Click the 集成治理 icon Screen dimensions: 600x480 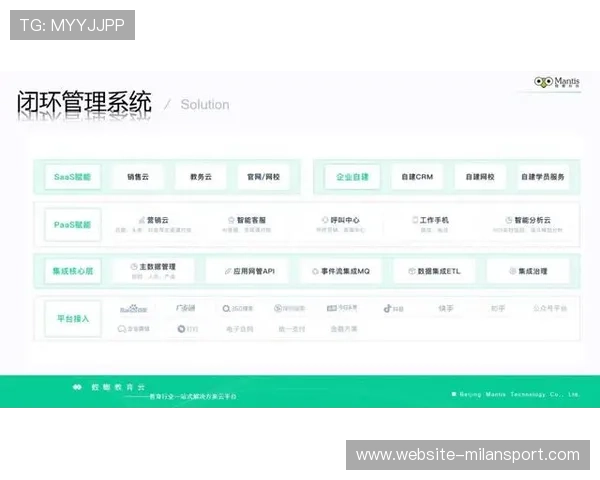pos(512,271)
